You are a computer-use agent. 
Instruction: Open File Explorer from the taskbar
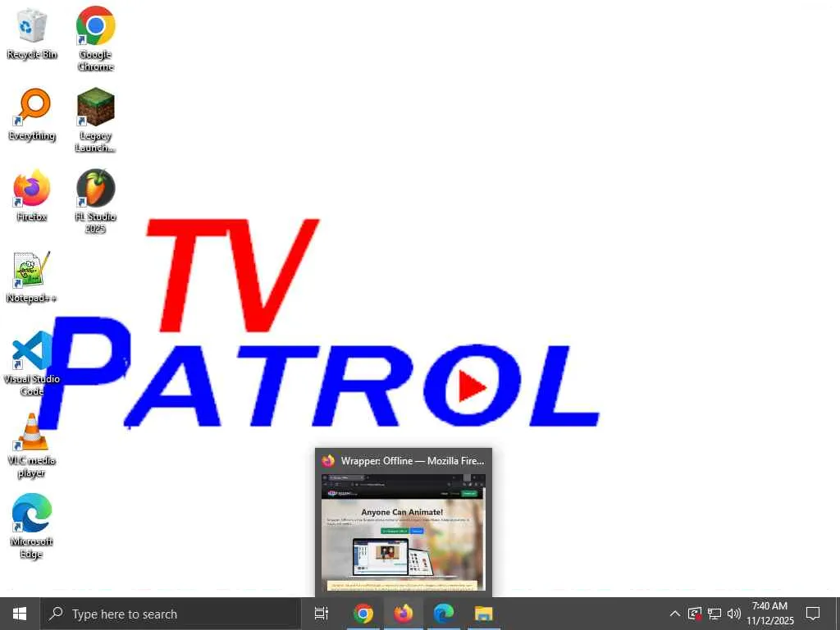484,614
